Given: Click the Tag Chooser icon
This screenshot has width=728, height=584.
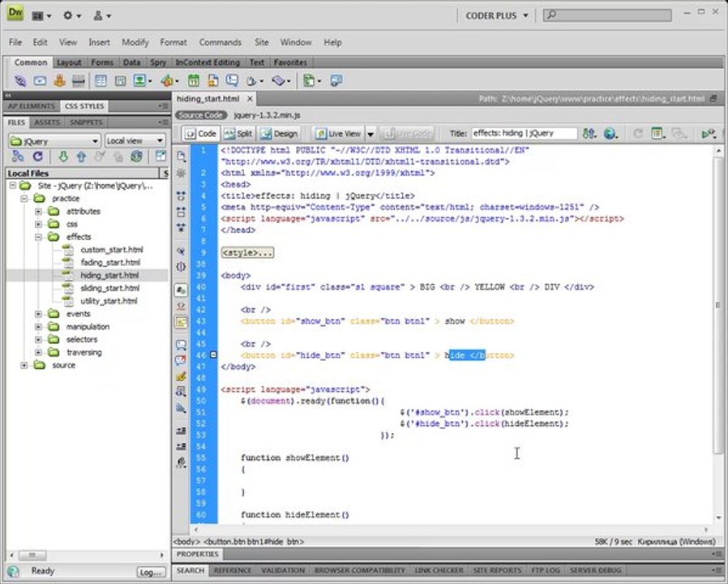Looking at the screenshot, I should point(336,81).
